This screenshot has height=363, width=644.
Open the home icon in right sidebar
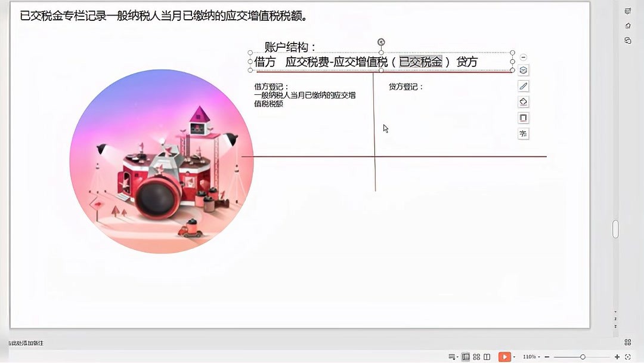pyautogui.click(x=627, y=25)
